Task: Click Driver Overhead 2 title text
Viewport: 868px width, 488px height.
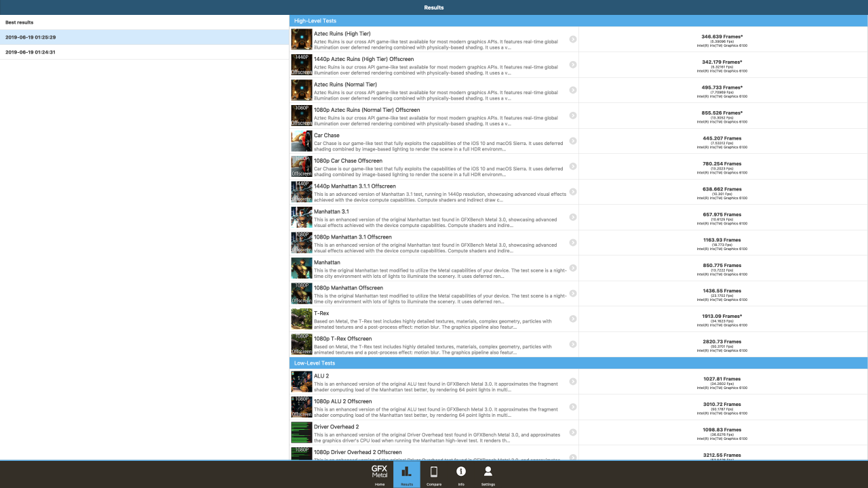Action: (336, 427)
